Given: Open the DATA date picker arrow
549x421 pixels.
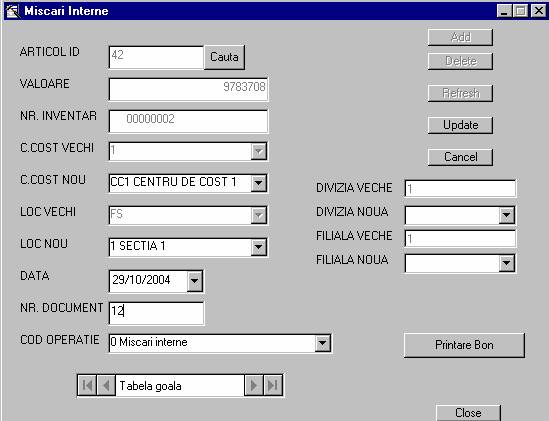Looking at the screenshot, I should (195, 281).
